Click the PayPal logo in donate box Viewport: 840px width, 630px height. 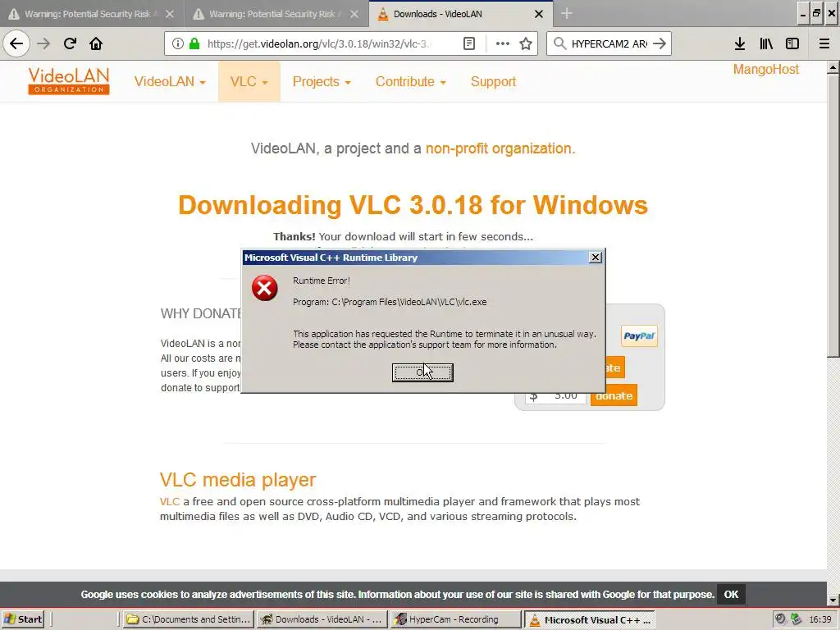tap(639, 336)
